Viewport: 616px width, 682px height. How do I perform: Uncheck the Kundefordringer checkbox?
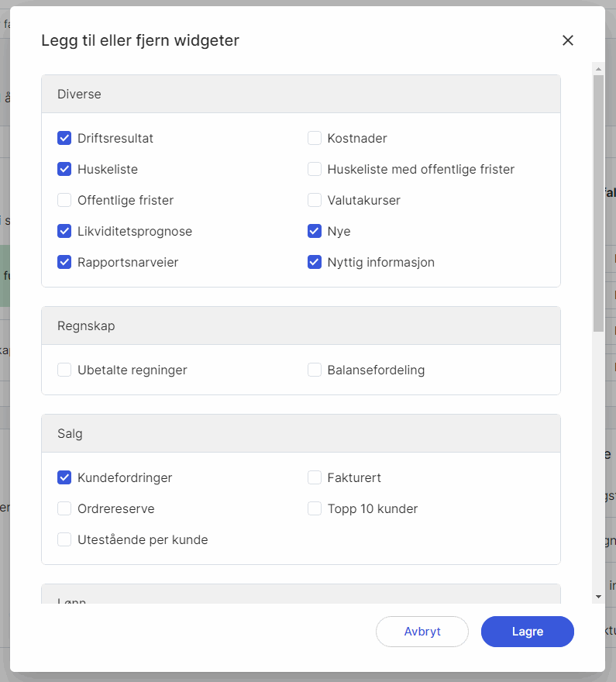[64, 477]
